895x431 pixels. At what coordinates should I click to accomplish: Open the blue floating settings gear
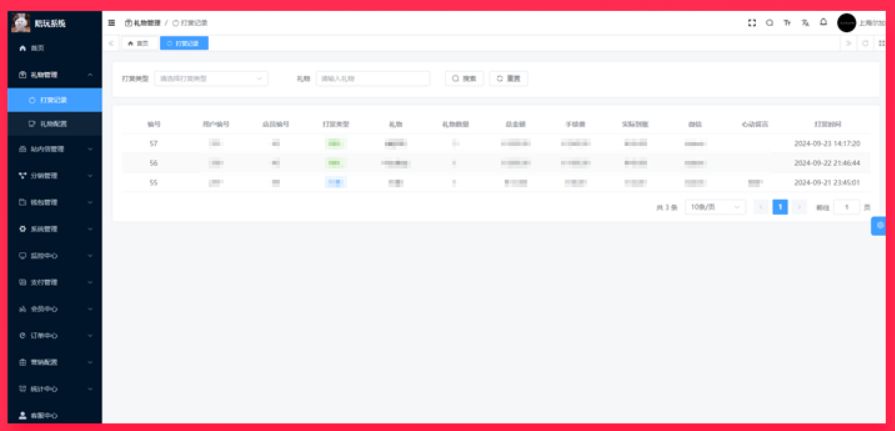879,226
